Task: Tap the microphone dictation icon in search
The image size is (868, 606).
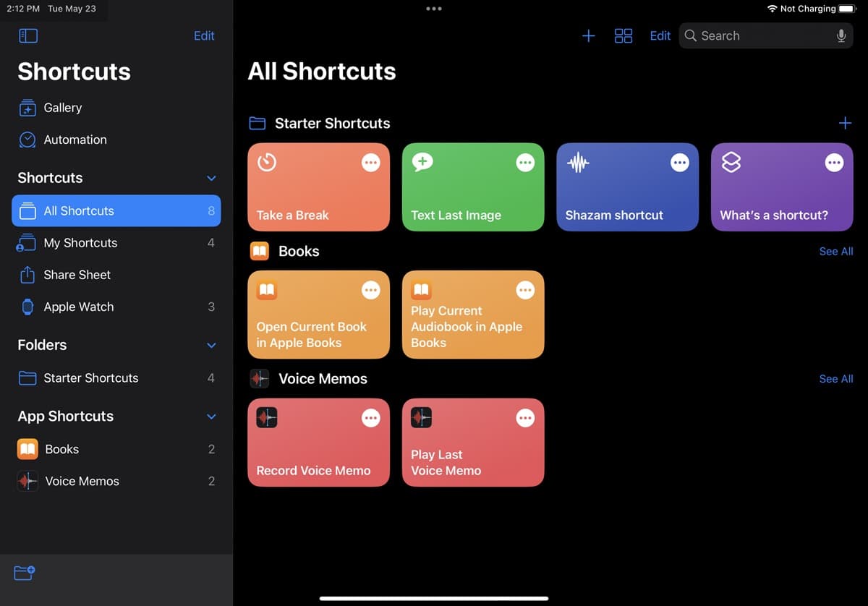Action: 841,36
